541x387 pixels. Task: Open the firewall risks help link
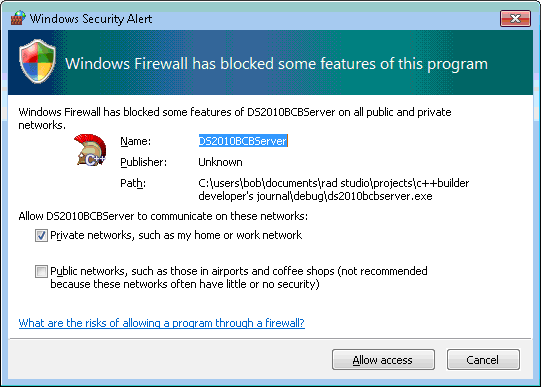[x=161, y=323]
